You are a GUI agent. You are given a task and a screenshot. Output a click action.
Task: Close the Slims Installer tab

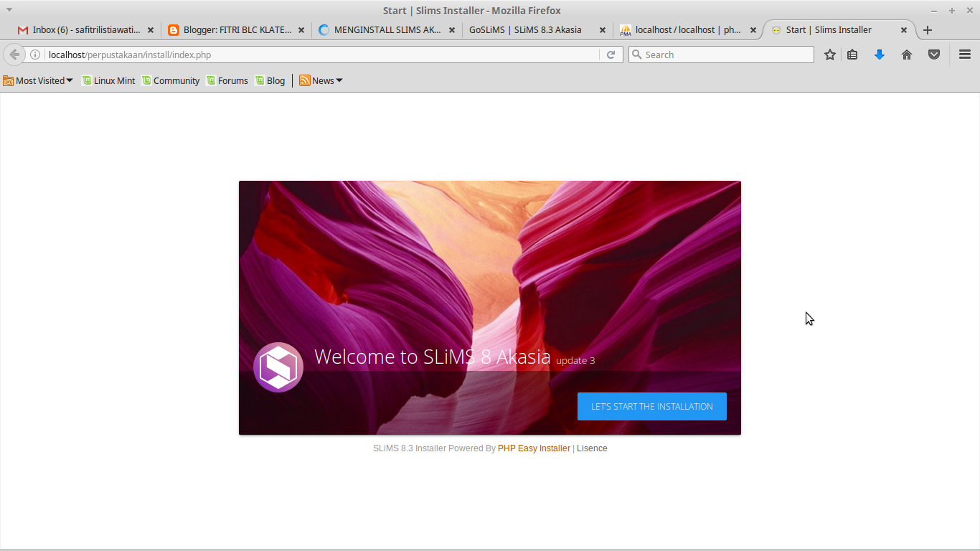tap(904, 30)
